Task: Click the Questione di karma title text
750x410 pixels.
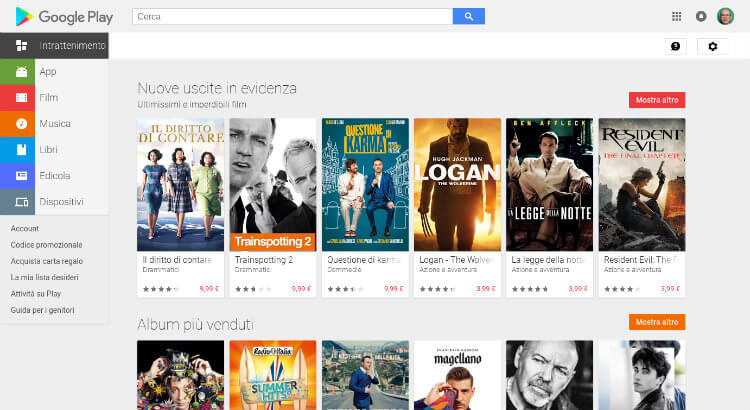Action: pyautogui.click(x=364, y=260)
